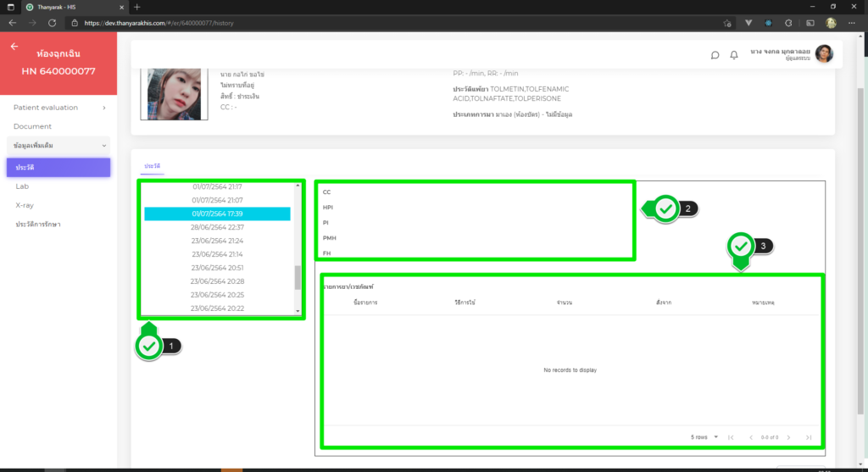The height and width of the screenshot is (472, 868).
Task: Go to previous page of medication table
Action: [750, 437]
